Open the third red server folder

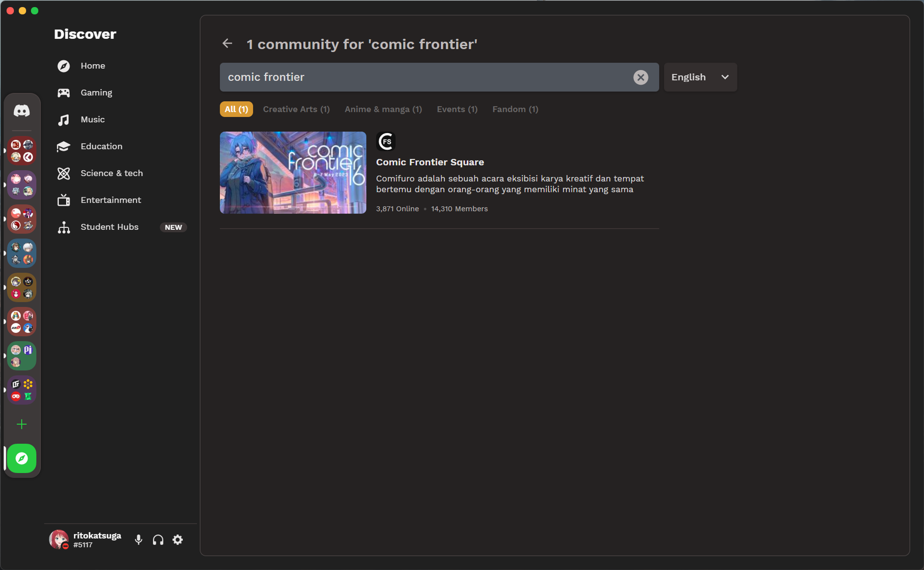coord(22,219)
